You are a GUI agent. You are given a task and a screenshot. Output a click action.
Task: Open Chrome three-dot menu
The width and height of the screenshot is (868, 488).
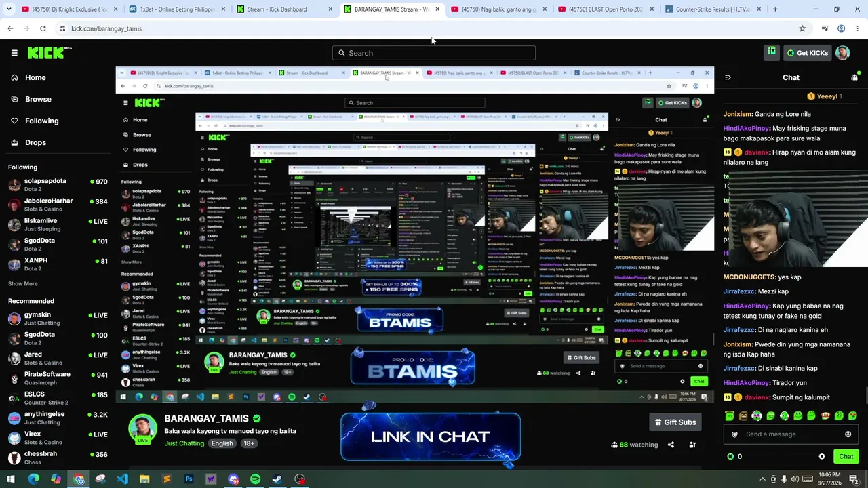click(x=858, y=28)
